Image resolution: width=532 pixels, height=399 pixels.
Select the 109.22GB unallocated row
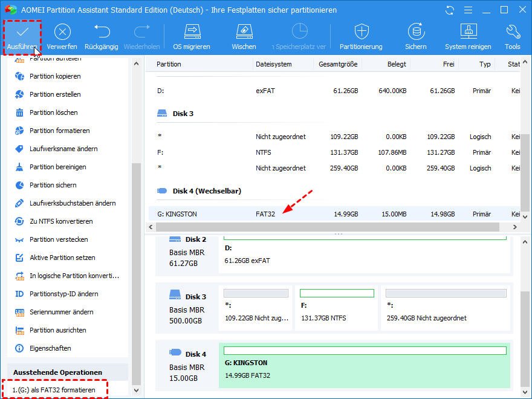click(x=334, y=137)
